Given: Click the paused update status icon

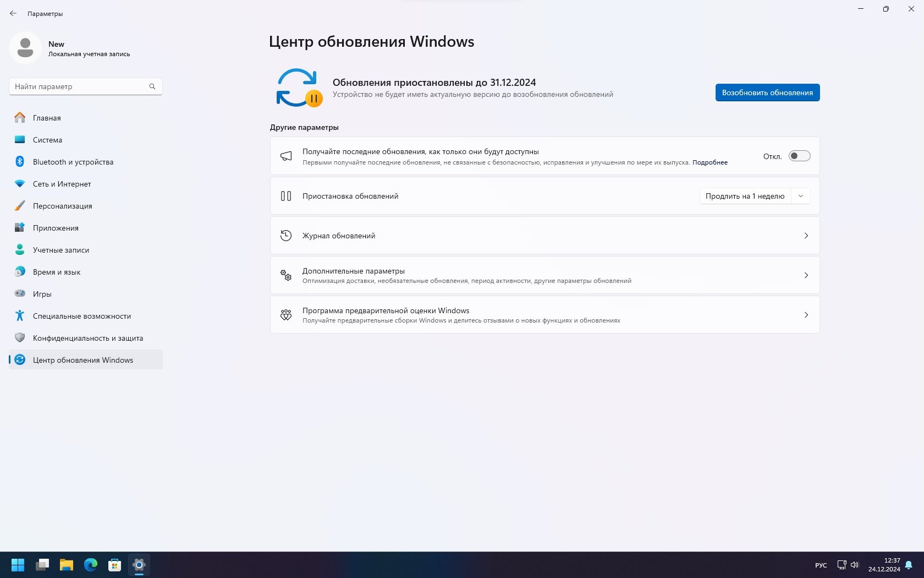Looking at the screenshot, I should [299, 88].
